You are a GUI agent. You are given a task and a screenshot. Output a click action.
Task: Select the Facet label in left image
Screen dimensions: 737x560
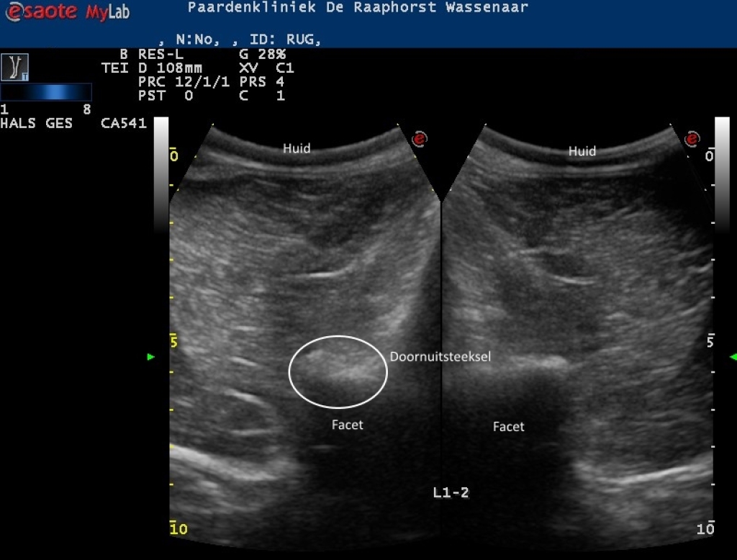[348, 425]
